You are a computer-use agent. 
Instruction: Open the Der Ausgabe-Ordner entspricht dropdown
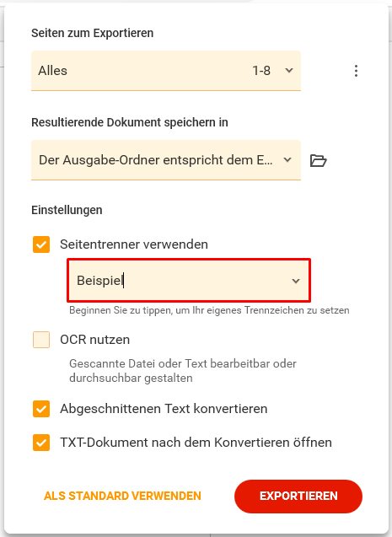(166, 160)
